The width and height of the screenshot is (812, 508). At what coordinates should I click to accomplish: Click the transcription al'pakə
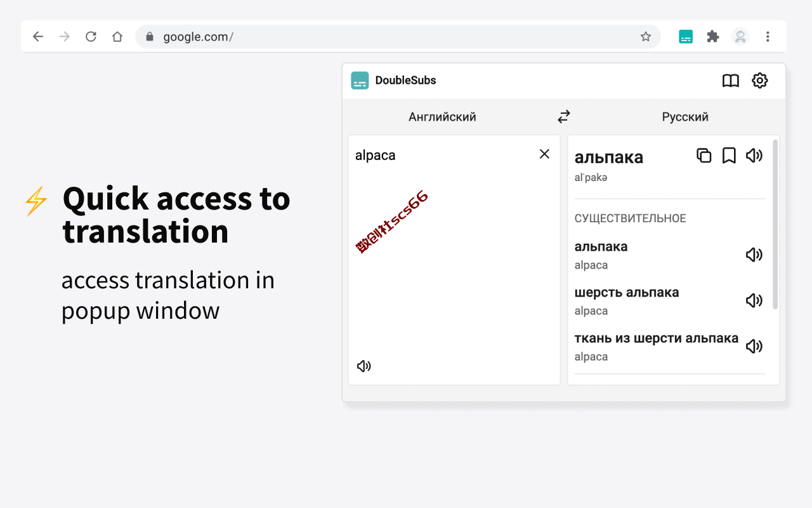pyautogui.click(x=591, y=178)
